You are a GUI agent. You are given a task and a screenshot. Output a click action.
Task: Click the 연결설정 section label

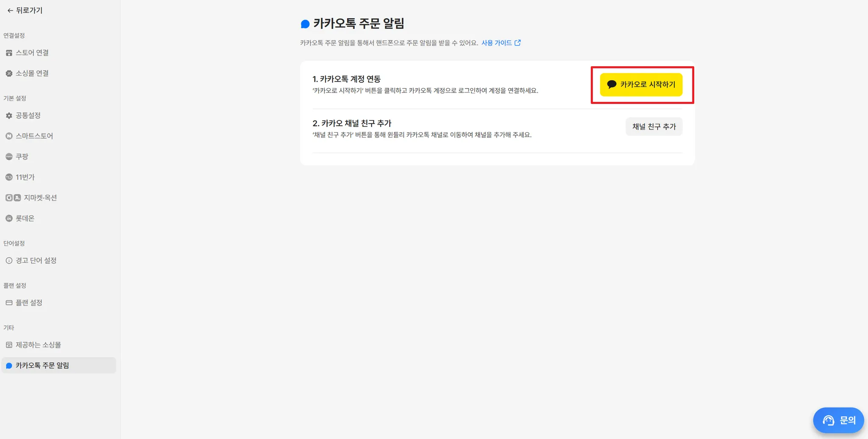point(14,36)
